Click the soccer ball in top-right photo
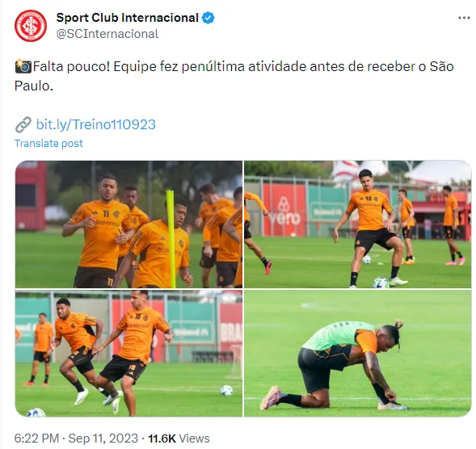Viewport: 476px width, 449px height. point(380,283)
